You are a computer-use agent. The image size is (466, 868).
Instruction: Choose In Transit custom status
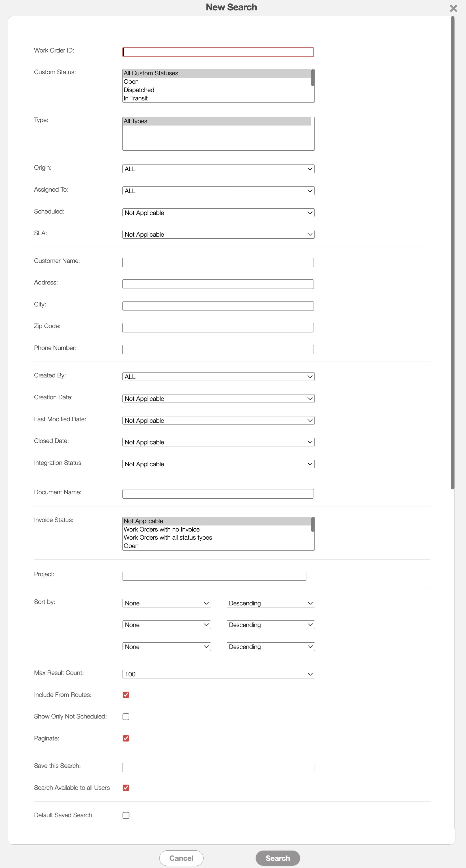pos(135,98)
